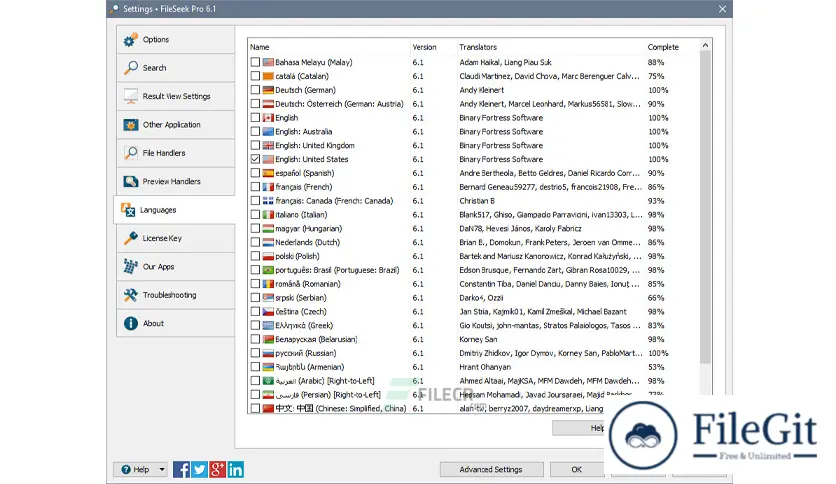Check the română (Romanian) checkbox

coord(255,284)
